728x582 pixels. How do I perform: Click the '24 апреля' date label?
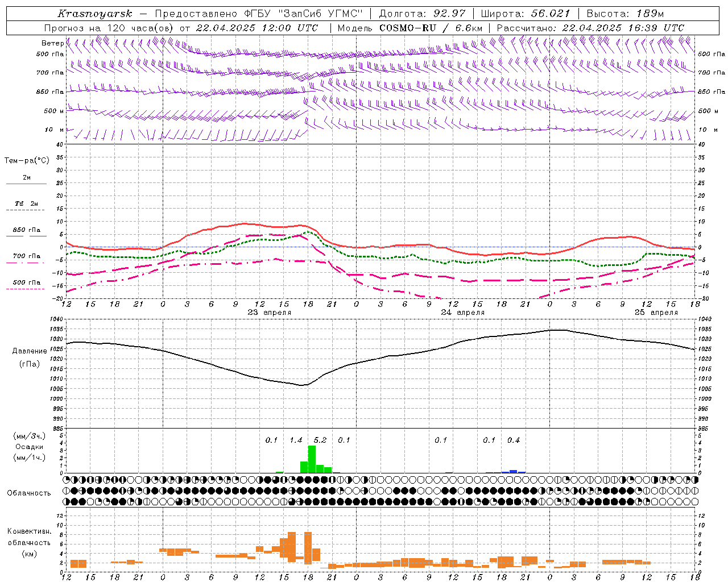point(462,313)
